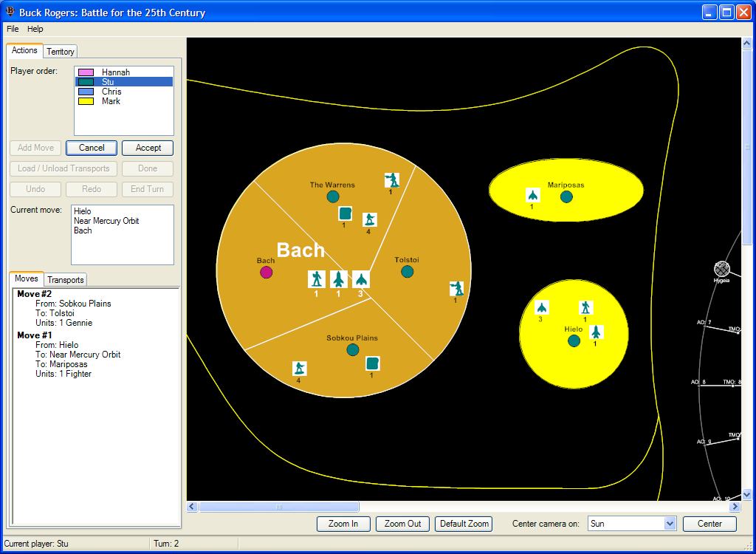Switch to the Transports tab
The height and width of the screenshot is (554, 756).
[66, 280]
